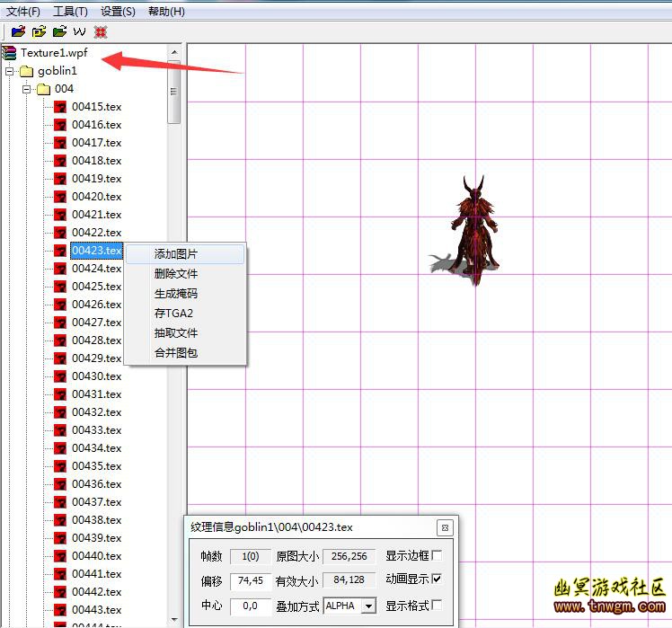Close the 纹理信息 texture info panel

click(445, 527)
